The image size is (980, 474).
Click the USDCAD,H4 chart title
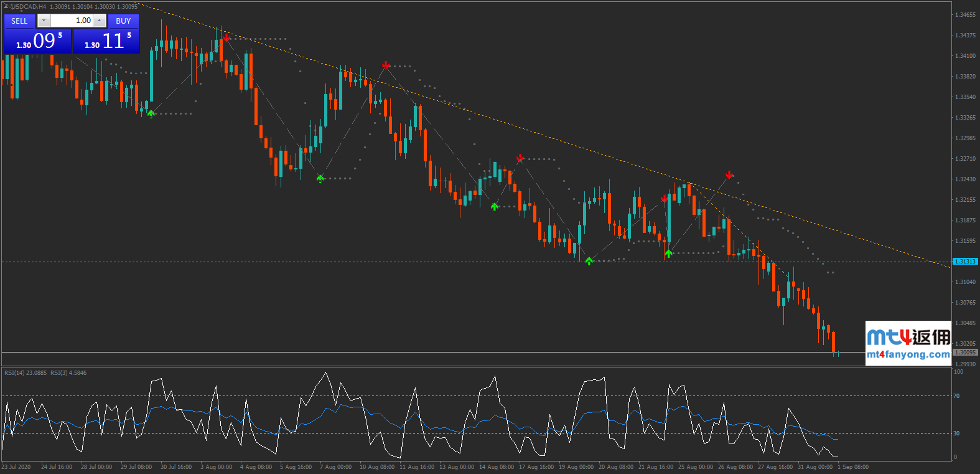point(29,6)
